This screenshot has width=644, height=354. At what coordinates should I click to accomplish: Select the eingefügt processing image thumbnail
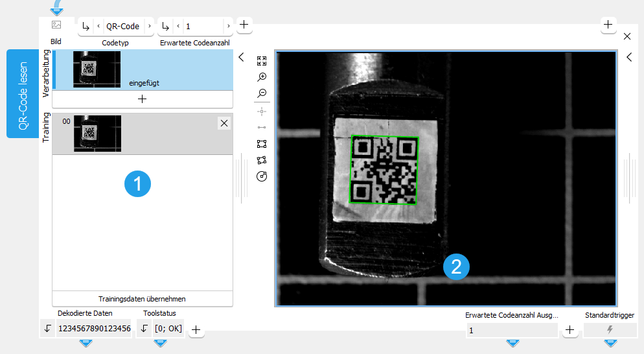pyautogui.click(x=97, y=70)
